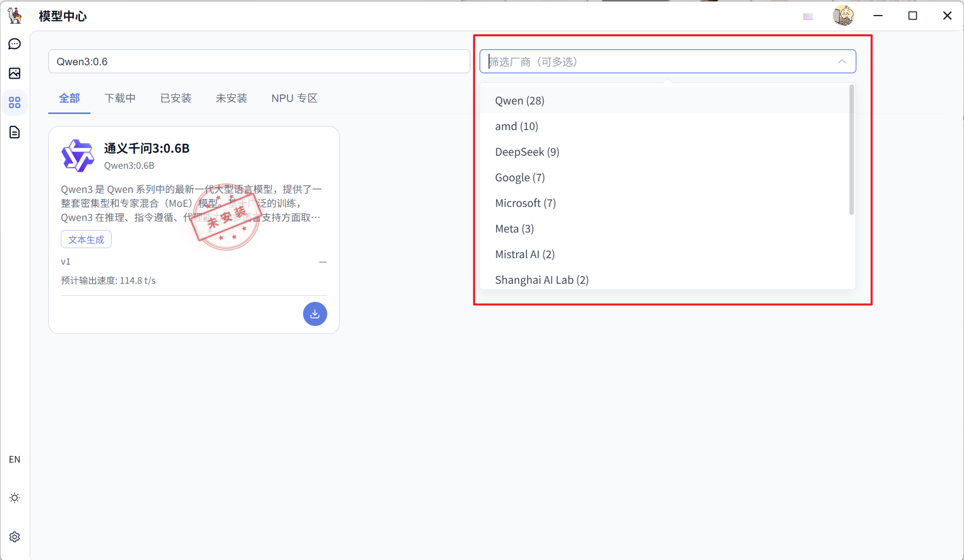Switch to the NPU 专区 tab
Screen dimensions: 964x560
click(x=295, y=98)
